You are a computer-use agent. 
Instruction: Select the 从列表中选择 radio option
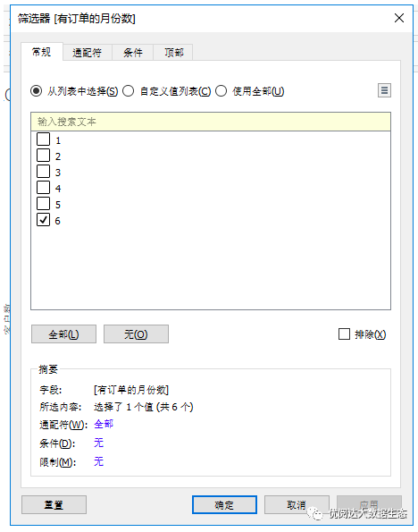pyautogui.click(x=37, y=91)
